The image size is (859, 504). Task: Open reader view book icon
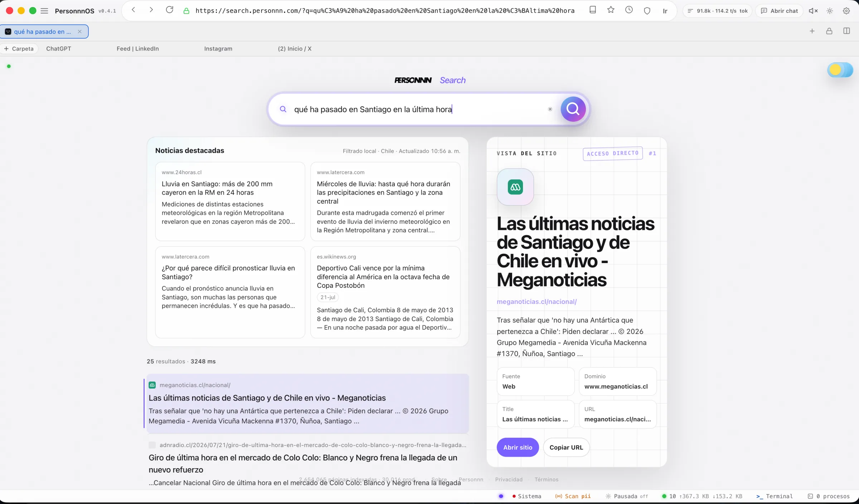pyautogui.click(x=593, y=10)
